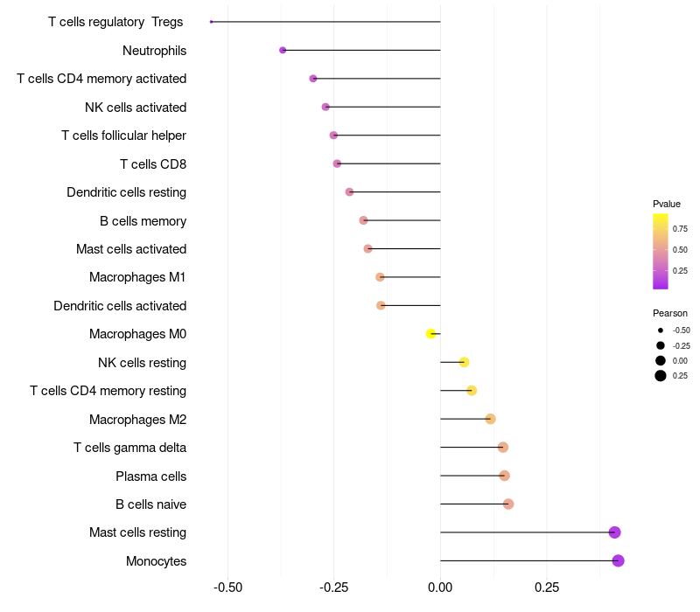Select the Dendritic cells resting label
The width and height of the screenshot is (700, 612).
click(x=126, y=192)
